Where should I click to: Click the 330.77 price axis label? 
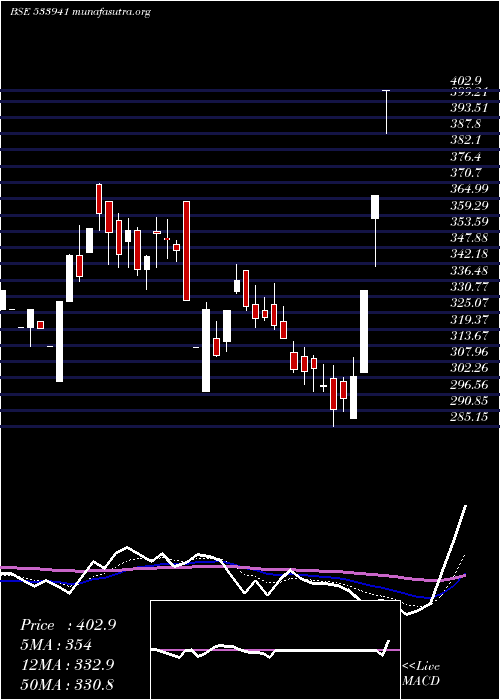tap(469, 287)
